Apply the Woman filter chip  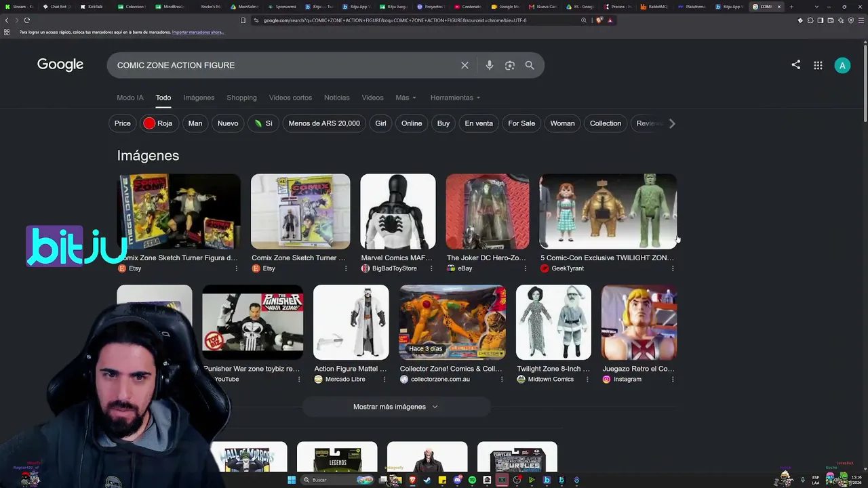(x=562, y=123)
